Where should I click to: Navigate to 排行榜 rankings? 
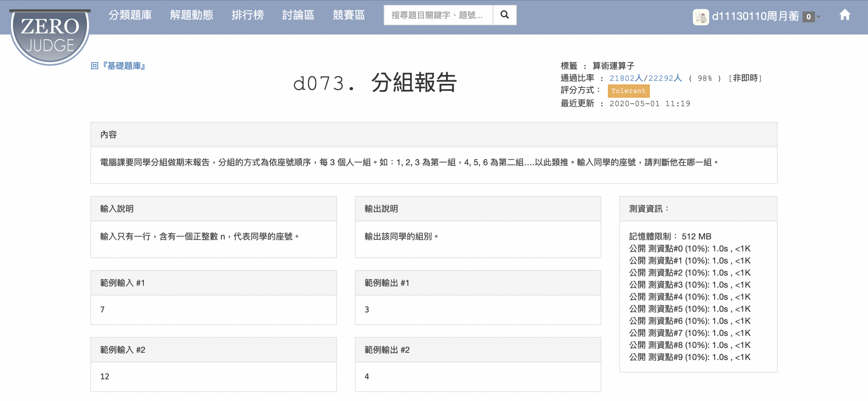click(248, 15)
